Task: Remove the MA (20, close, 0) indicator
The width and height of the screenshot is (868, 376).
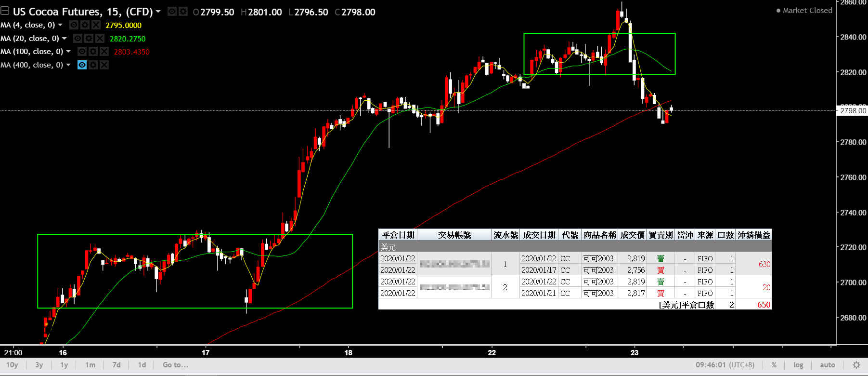Action: [x=100, y=38]
